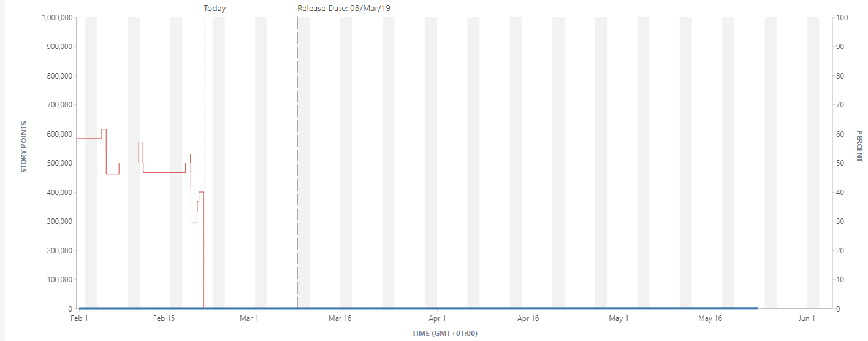Viewport: 868px width, 341px height.
Task: Click the '300,000' story points tick label
Action: coord(59,221)
